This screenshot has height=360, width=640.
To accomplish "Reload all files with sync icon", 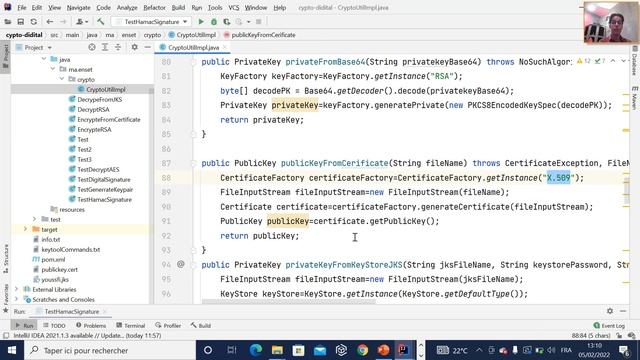I will 33,22.
